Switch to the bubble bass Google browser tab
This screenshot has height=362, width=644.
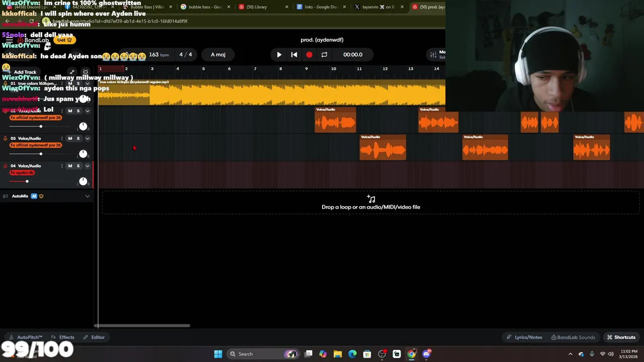coord(205,7)
